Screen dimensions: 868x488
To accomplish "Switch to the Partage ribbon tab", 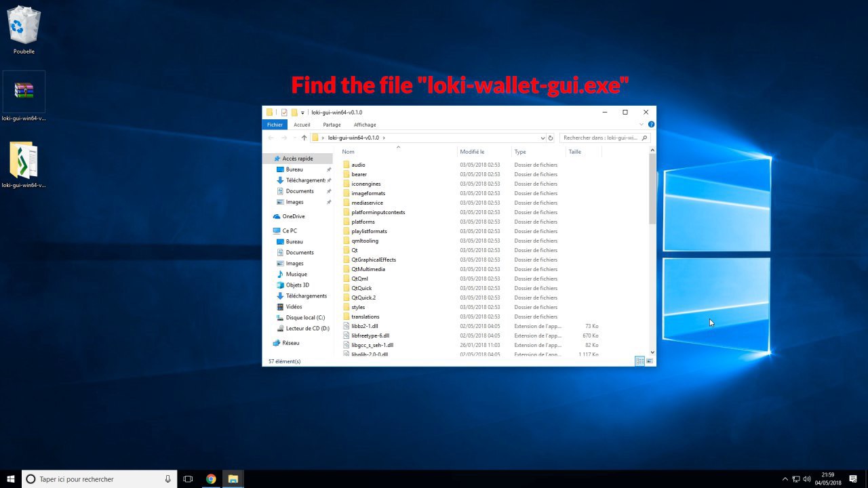I will pyautogui.click(x=332, y=125).
